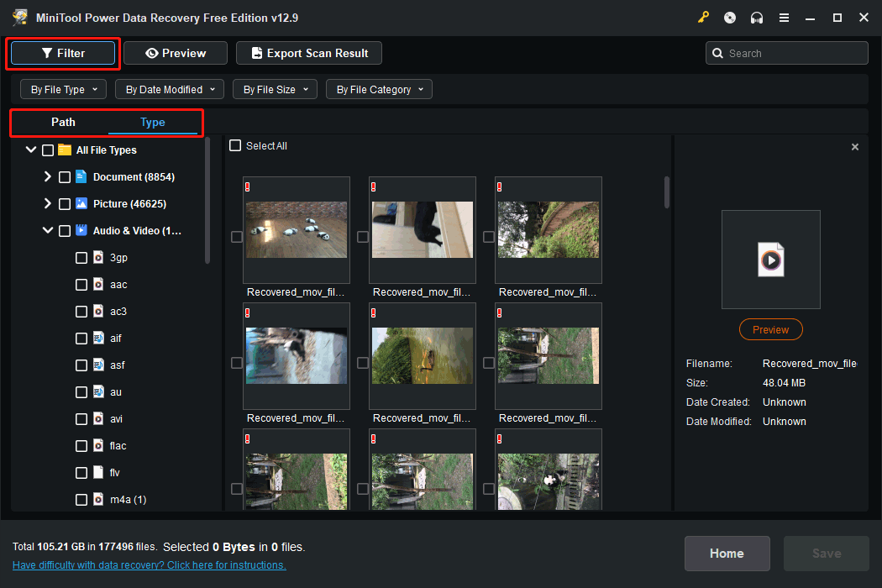Image resolution: width=882 pixels, height=588 pixels.
Task: Click the aac file type icon
Action: pyautogui.click(x=98, y=284)
